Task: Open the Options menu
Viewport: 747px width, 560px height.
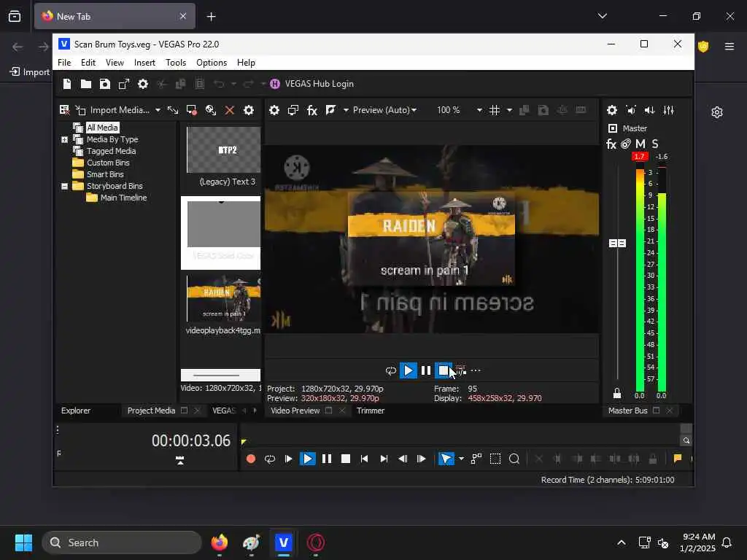Action: pyautogui.click(x=212, y=63)
